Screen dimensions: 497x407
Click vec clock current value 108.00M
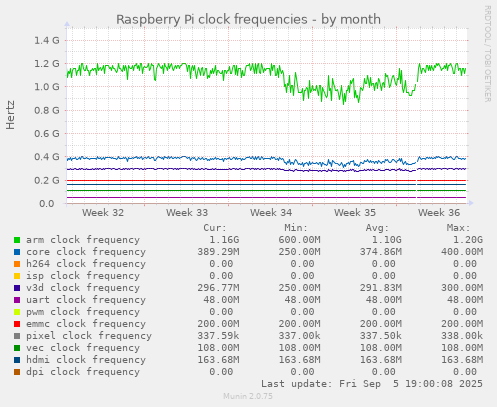(218, 348)
